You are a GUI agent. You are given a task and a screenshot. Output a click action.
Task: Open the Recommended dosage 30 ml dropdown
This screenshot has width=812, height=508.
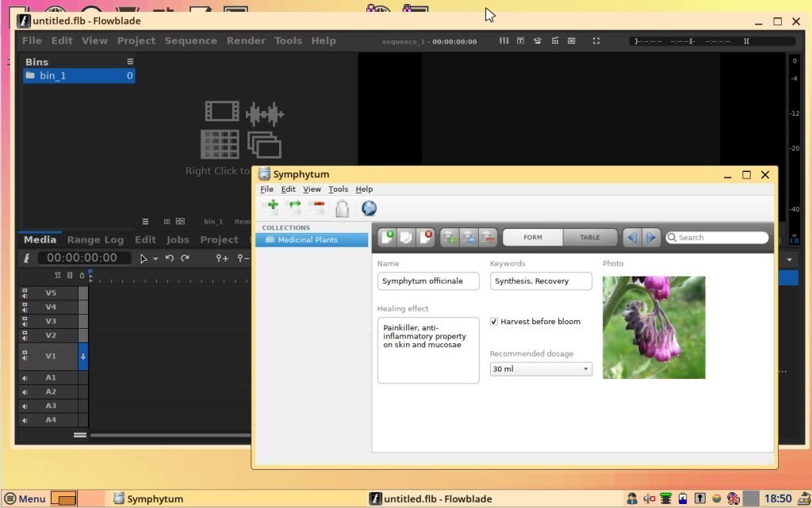(x=541, y=369)
